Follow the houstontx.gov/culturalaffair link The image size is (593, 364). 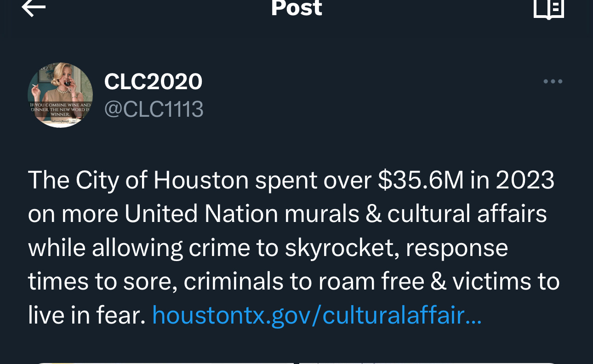coord(317,315)
